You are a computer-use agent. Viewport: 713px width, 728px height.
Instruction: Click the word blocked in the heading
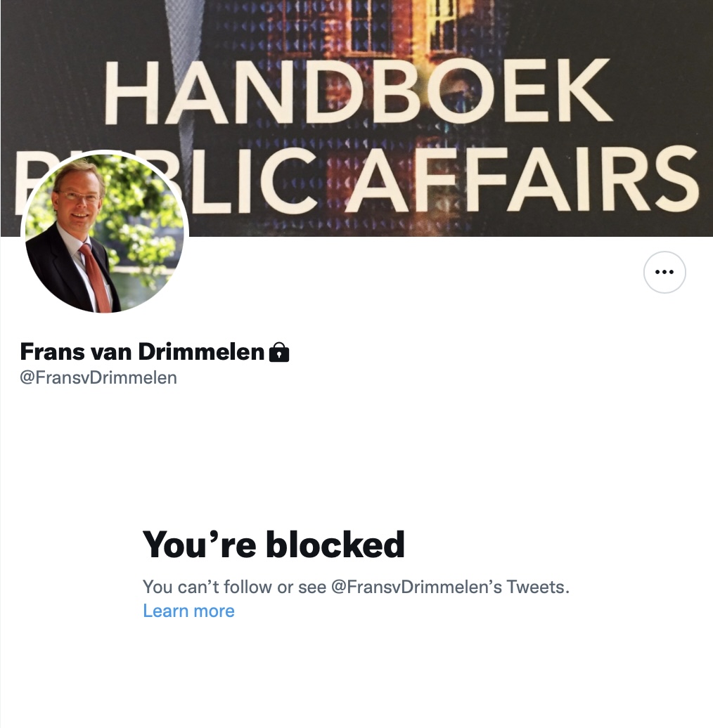coord(335,544)
